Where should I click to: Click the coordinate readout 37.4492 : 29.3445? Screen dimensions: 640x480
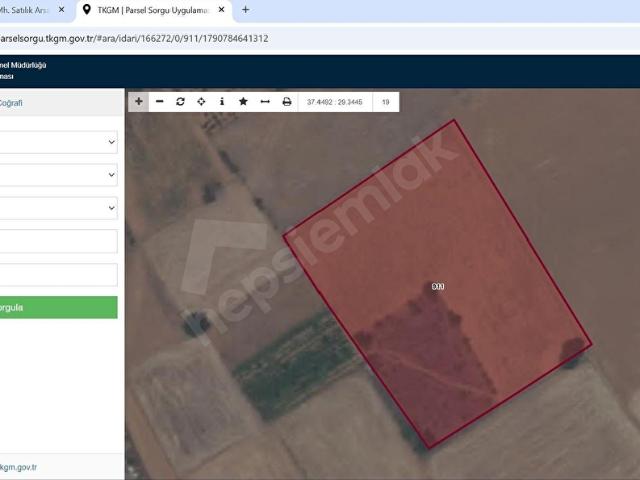(x=335, y=102)
